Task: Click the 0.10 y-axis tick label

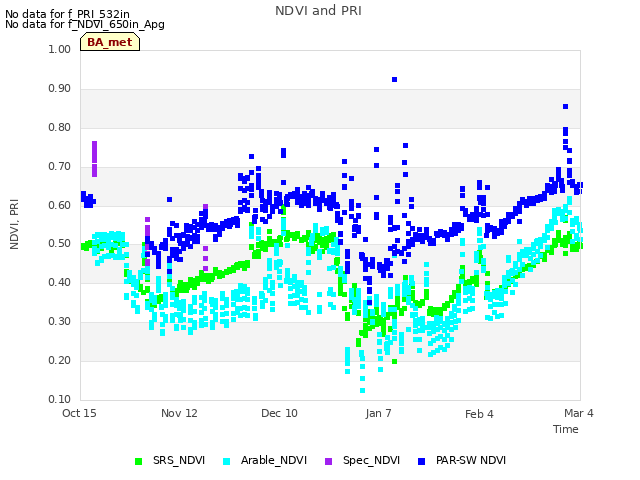Action: 60,399
